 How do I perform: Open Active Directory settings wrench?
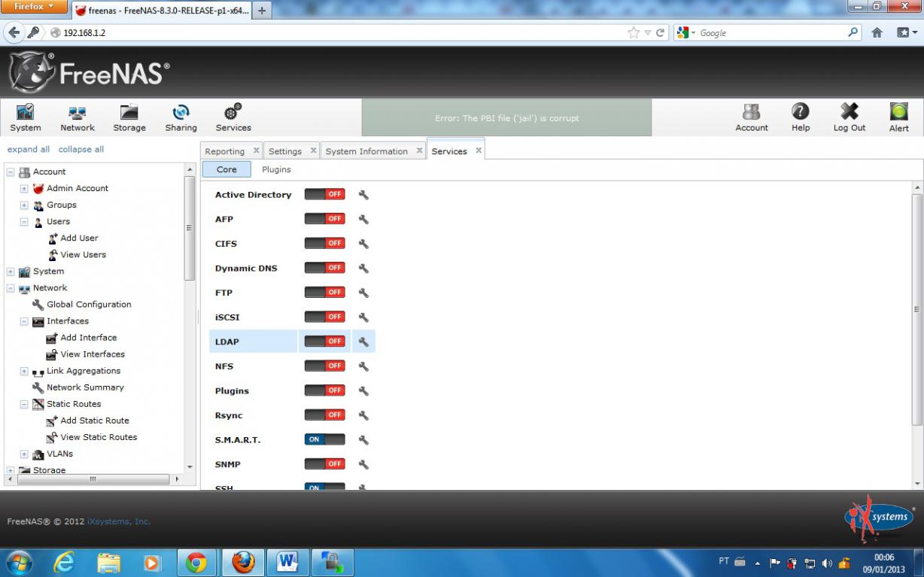363,195
